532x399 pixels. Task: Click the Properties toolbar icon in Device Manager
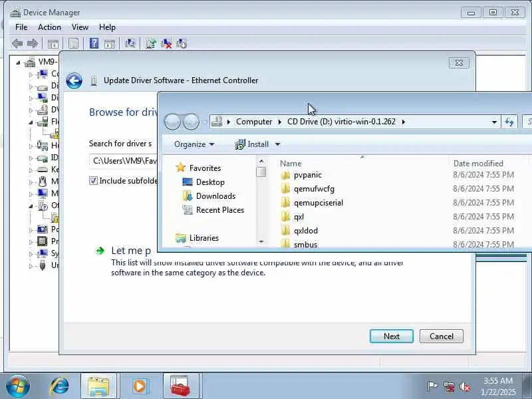(x=73, y=43)
